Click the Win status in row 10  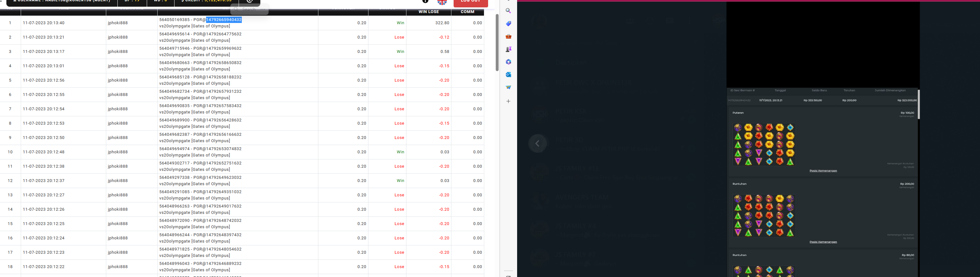click(400, 152)
